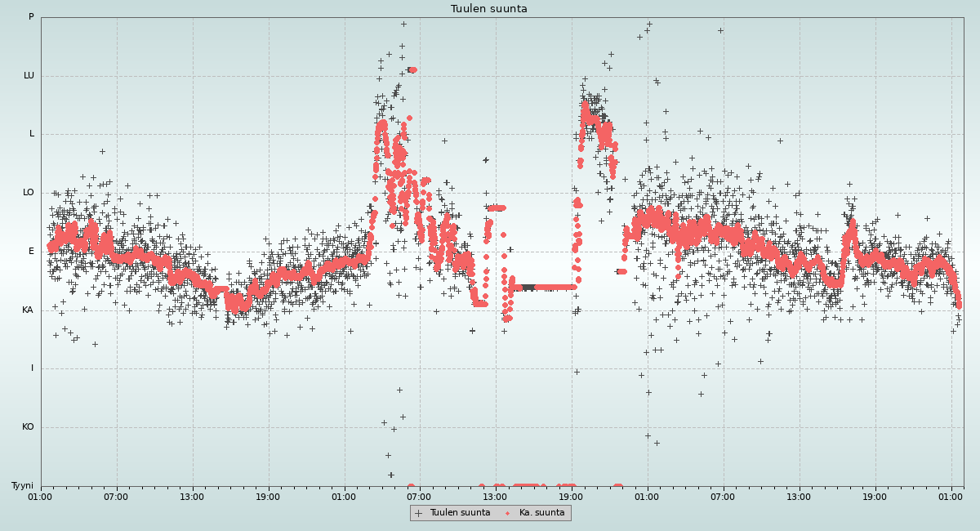980x531 pixels.
Task: Click the plus marker icon in the legend
Action: [419, 513]
